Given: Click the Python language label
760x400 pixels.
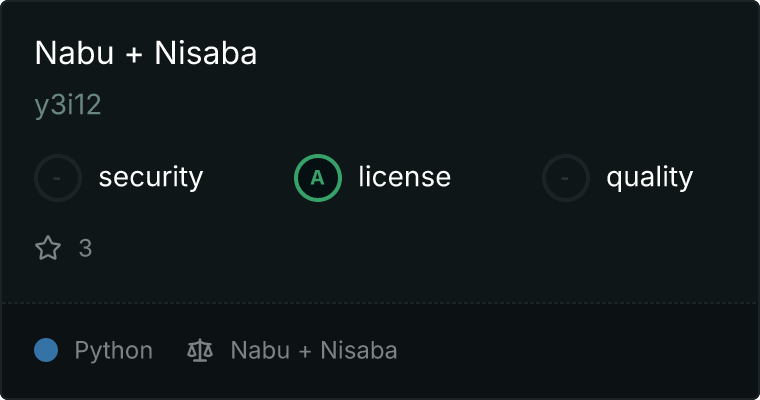Looking at the screenshot, I should point(114,351).
